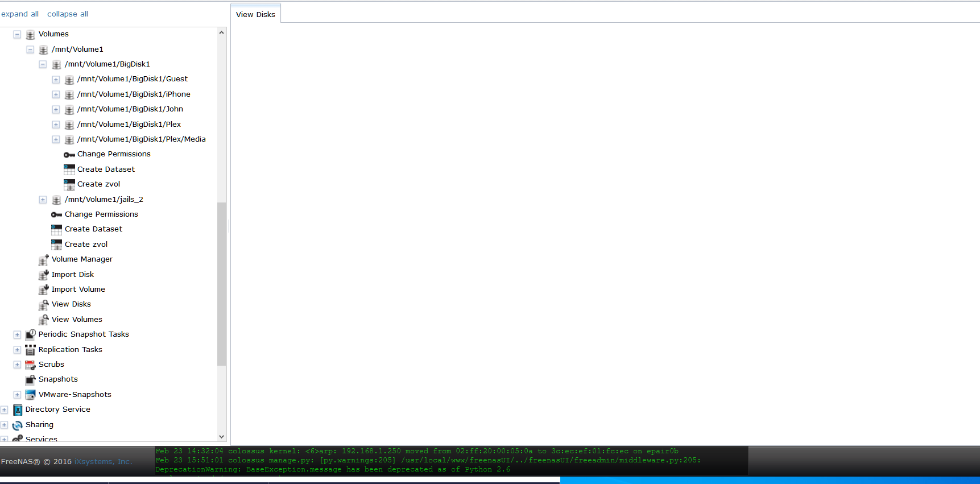The width and height of the screenshot is (980, 484).
Task: Click the BigDisk1 Create zvol icon
Action: pos(69,184)
